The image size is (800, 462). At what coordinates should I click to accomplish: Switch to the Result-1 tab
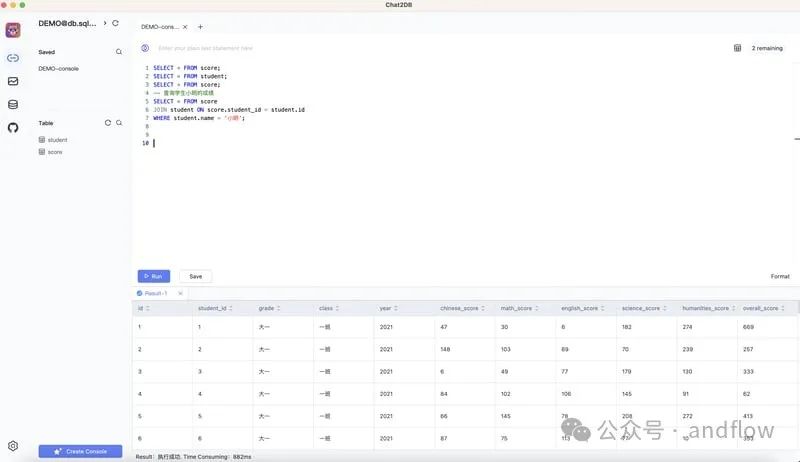point(155,293)
